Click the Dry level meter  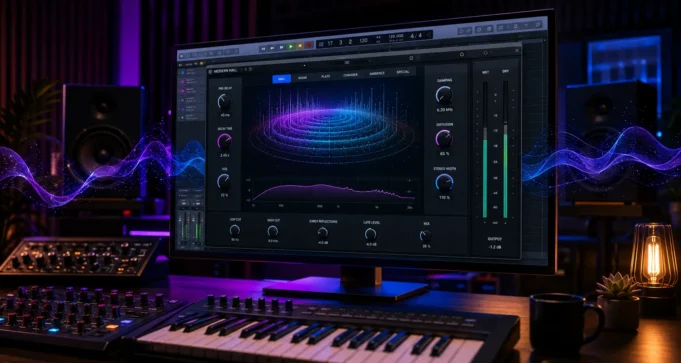coord(506,149)
